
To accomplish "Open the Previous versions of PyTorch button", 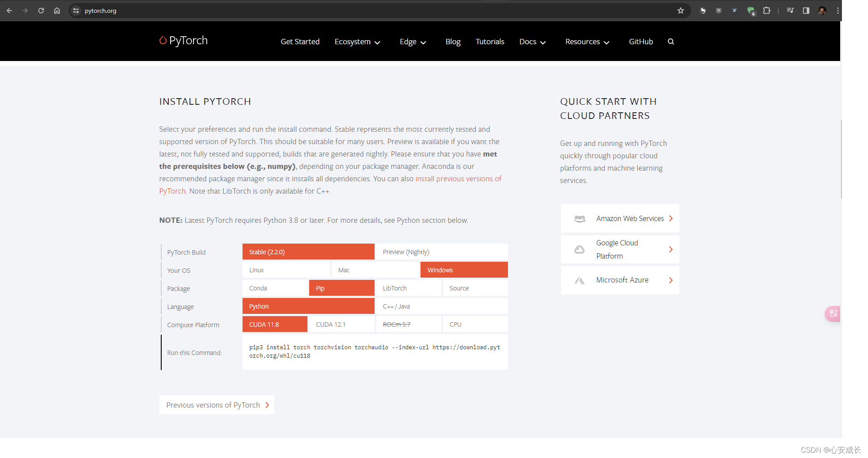I will click(217, 405).
